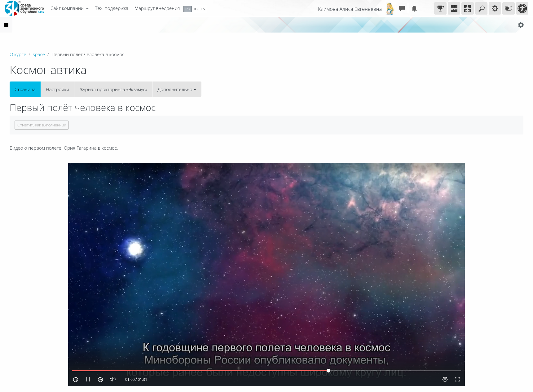This screenshot has height=392, width=533.
Task: Open video player settings gear
Action: (x=445, y=379)
